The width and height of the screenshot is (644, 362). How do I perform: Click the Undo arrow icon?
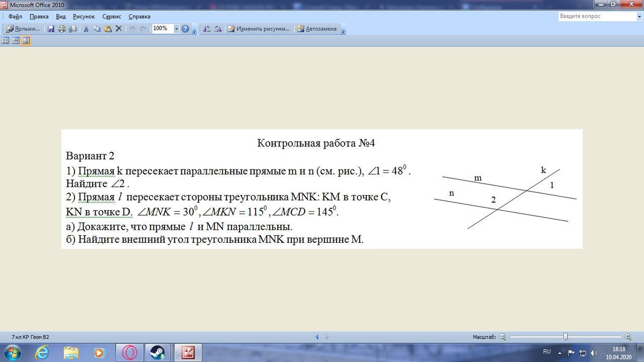pyautogui.click(x=132, y=29)
